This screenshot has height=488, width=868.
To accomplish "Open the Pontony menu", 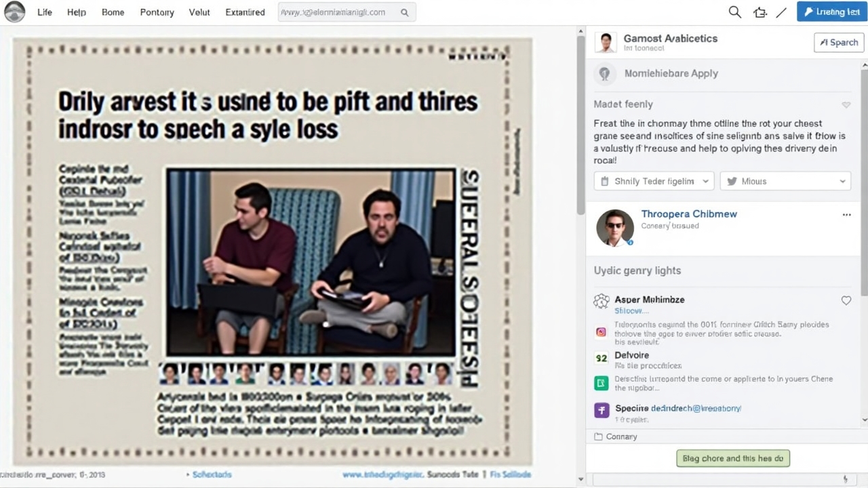I will 157,12.
